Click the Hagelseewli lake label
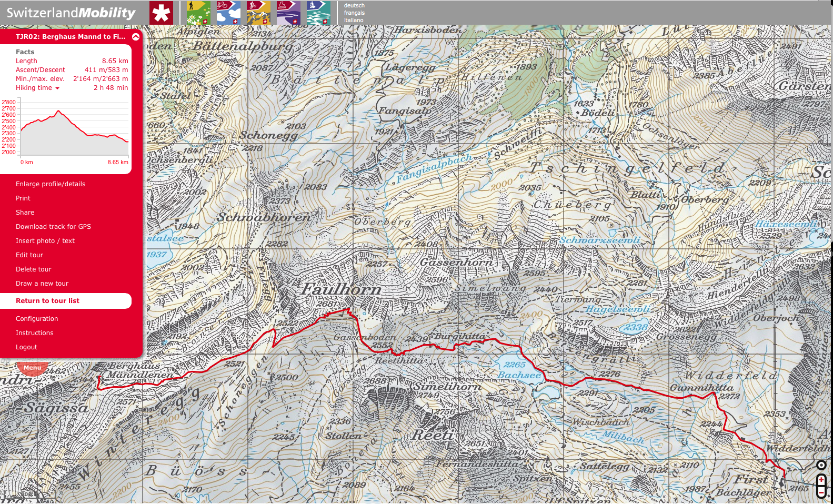The image size is (833, 504). click(x=618, y=309)
